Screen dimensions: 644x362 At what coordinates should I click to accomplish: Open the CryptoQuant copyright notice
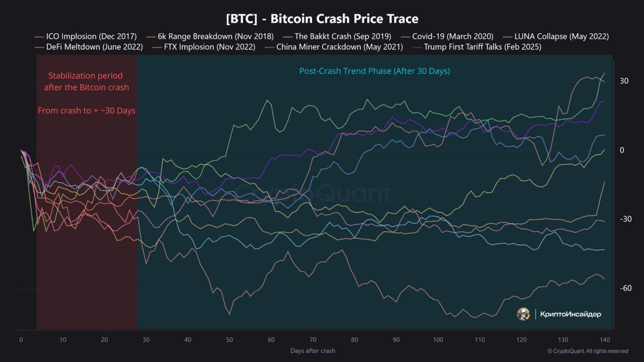588,351
